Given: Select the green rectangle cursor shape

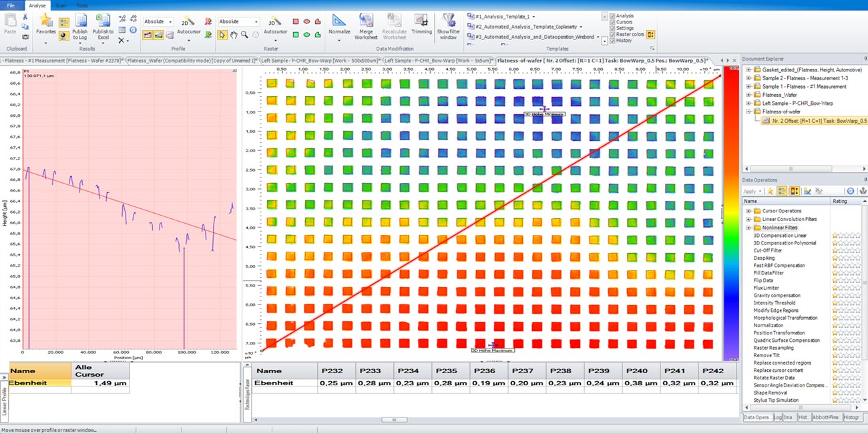Looking at the screenshot, I should [296, 35].
